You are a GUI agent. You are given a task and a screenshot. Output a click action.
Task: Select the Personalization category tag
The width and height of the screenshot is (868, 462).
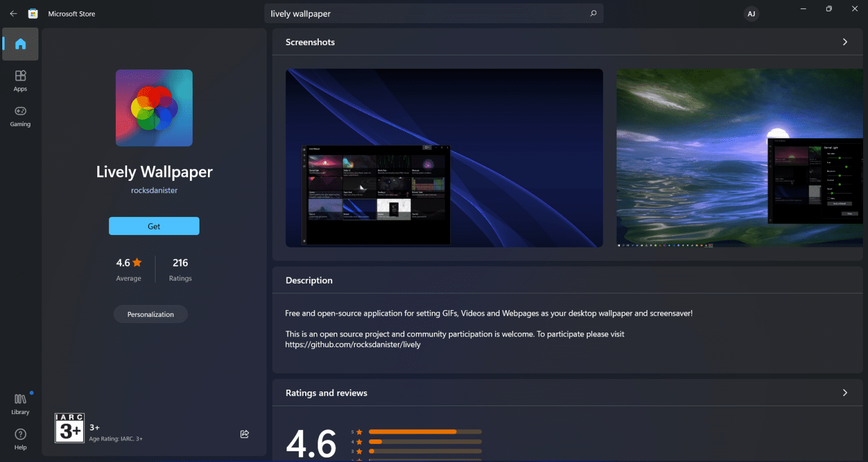tap(150, 315)
